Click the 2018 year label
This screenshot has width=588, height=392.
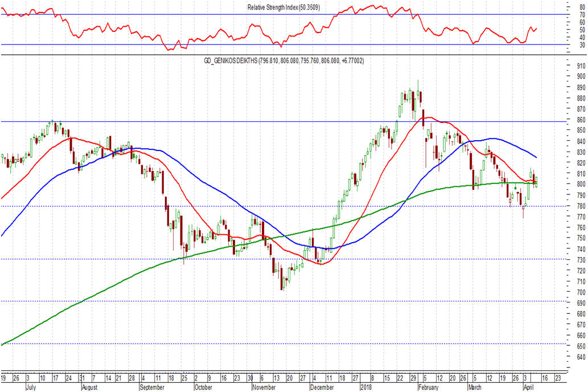366,387
